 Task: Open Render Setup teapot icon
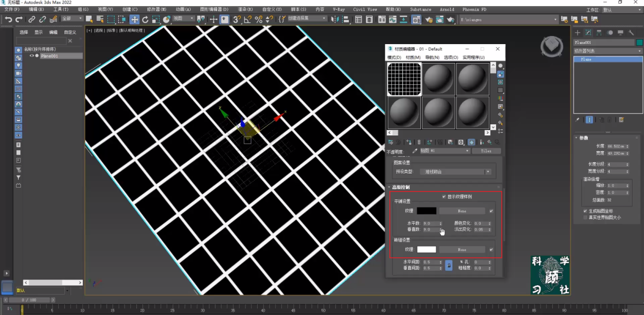point(428,19)
